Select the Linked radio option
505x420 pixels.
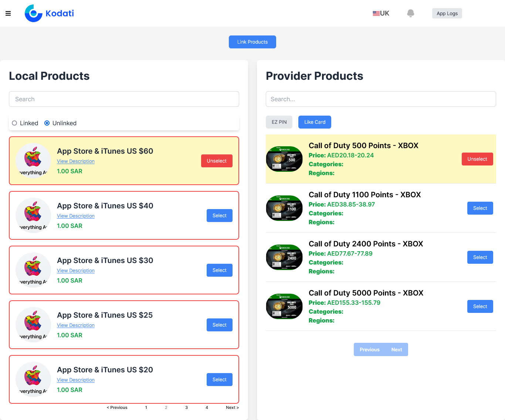tap(14, 123)
